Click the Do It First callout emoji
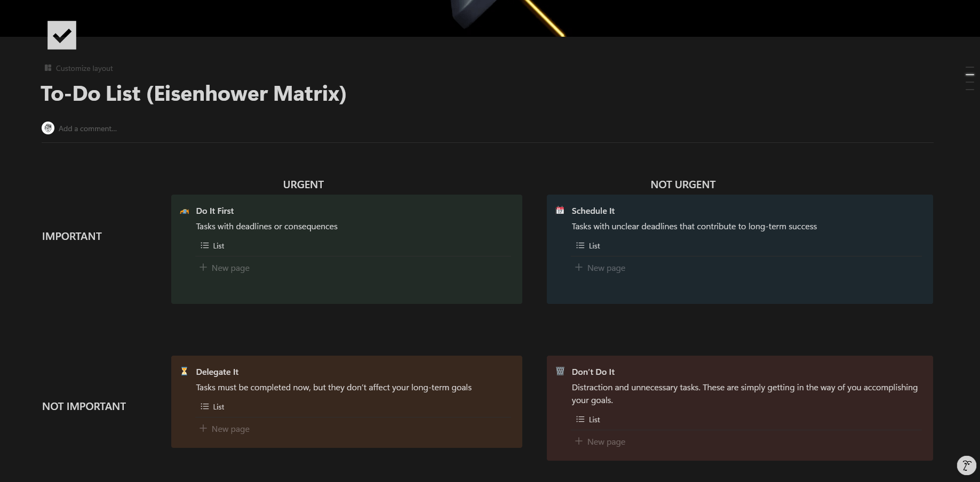 point(185,211)
